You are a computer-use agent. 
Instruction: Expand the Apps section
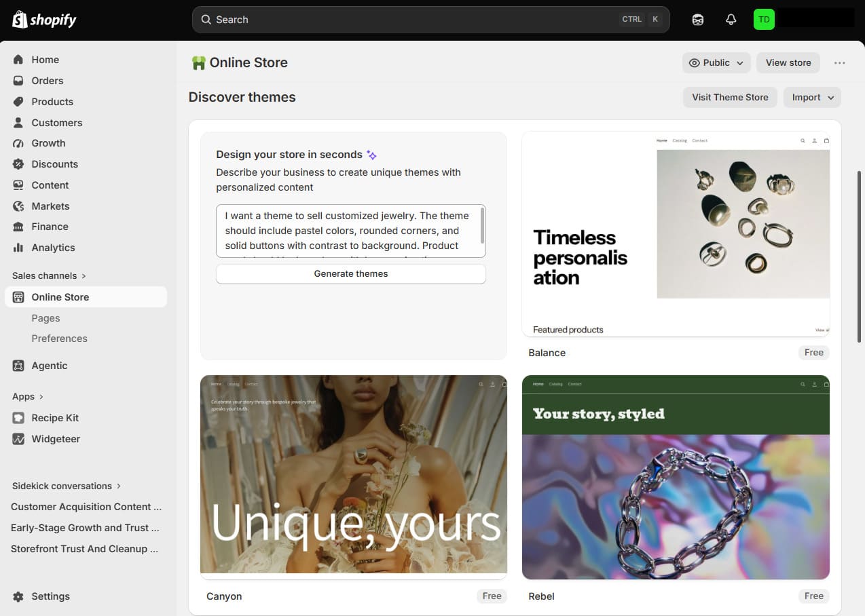(x=28, y=396)
